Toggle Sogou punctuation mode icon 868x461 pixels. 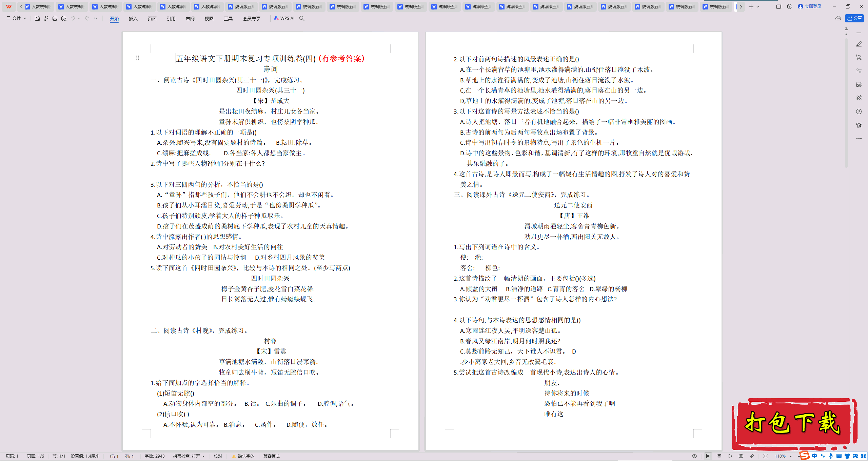pyautogui.click(x=823, y=456)
